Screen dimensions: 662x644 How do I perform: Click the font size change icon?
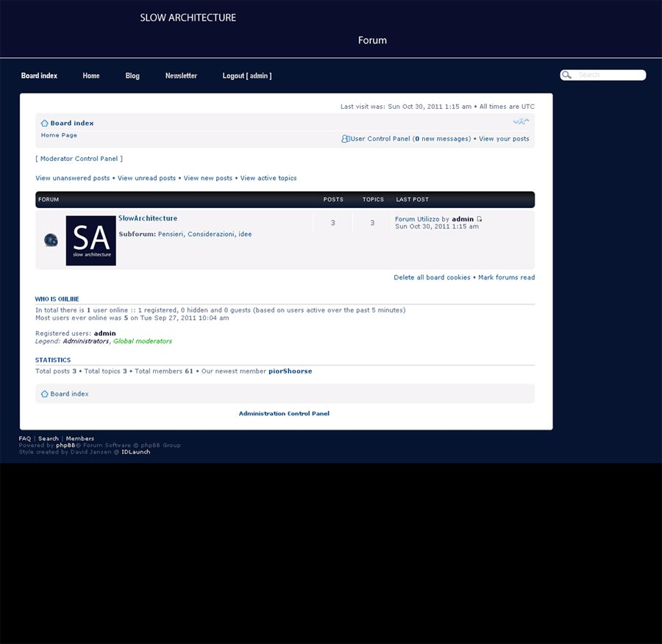coord(521,121)
